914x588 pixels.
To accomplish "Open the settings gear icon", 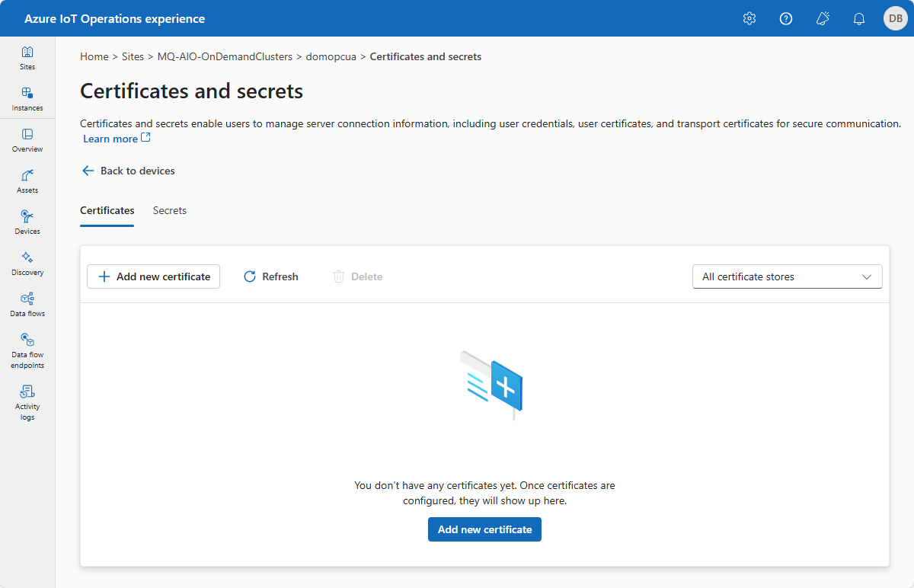I will point(749,18).
